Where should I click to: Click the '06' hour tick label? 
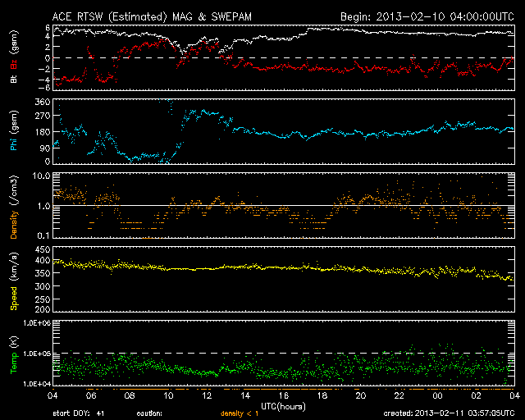click(x=91, y=395)
